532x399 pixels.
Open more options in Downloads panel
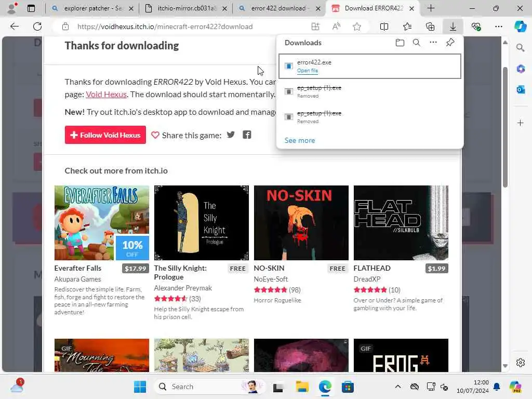(433, 43)
